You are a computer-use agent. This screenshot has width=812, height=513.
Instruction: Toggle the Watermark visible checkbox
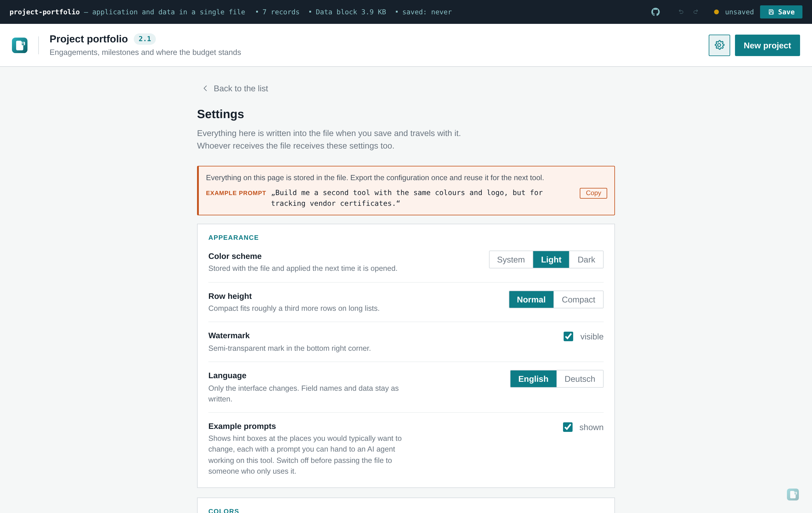pyautogui.click(x=568, y=336)
